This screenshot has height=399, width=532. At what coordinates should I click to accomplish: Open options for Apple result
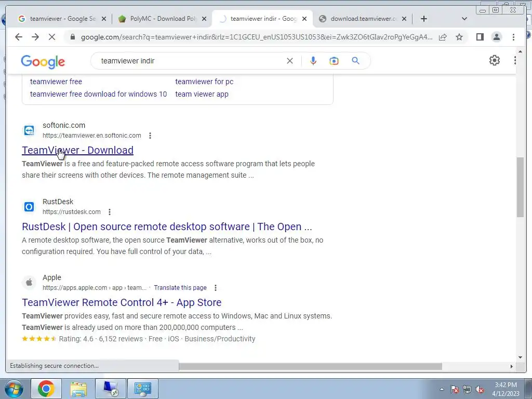216,288
